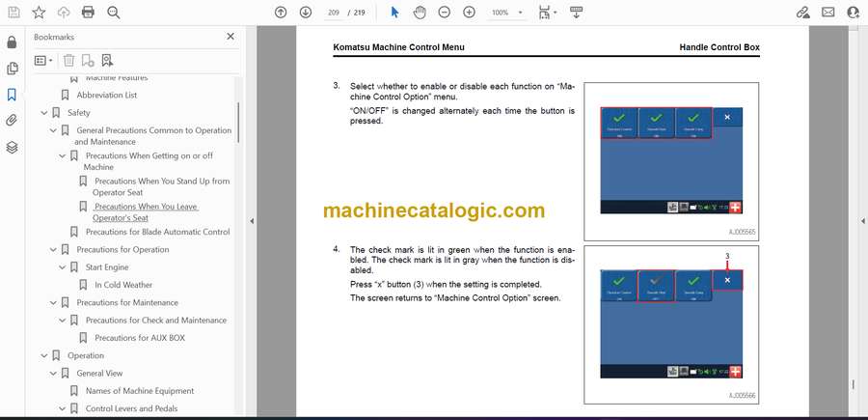Collapse the Operation bookmark section
The image size is (868, 420).
point(43,355)
